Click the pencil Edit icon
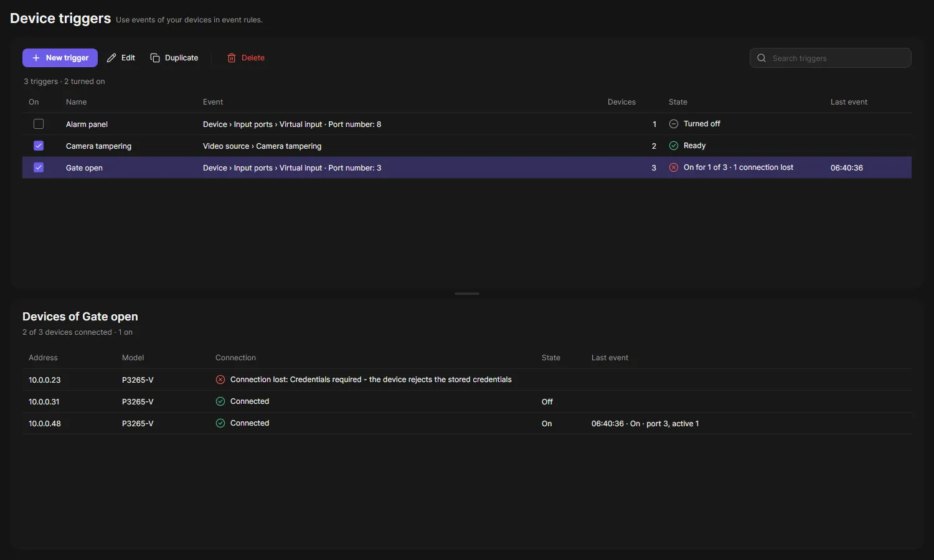The image size is (934, 560). pos(111,58)
